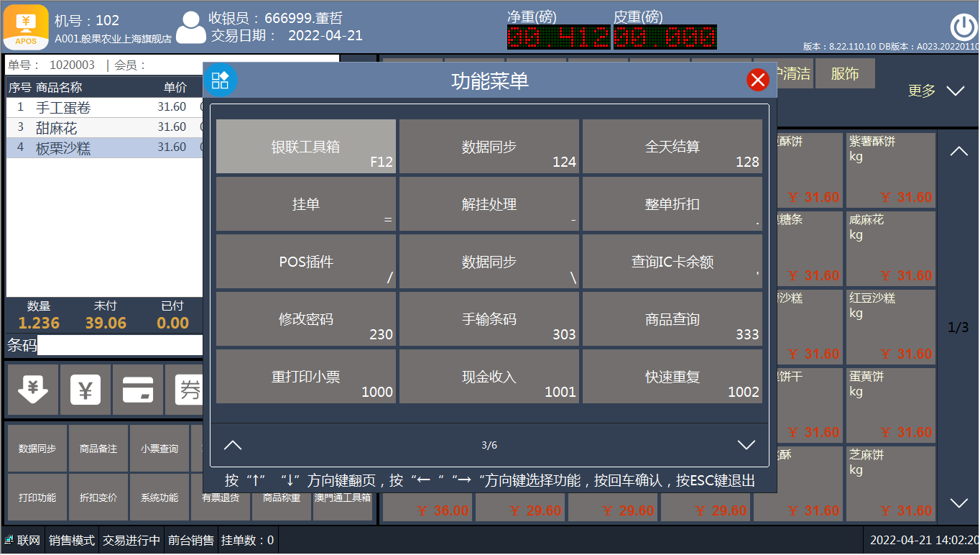The width and height of the screenshot is (980, 555).
Task: Click the power icon to exit
Action: coord(963,27)
